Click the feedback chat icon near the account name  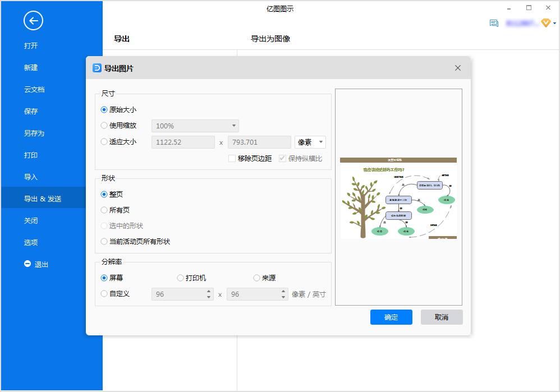(x=494, y=23)
